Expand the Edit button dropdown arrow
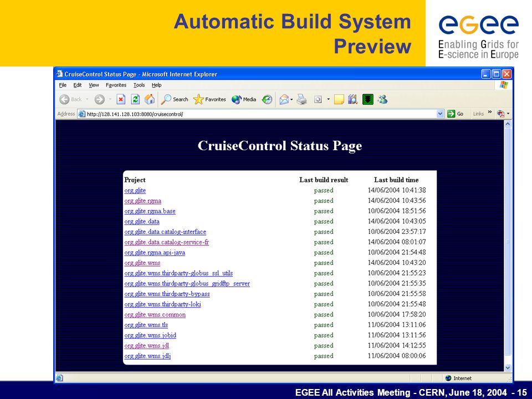The width and height of the screenshot is (532, 399). click(x=328, y=99)
